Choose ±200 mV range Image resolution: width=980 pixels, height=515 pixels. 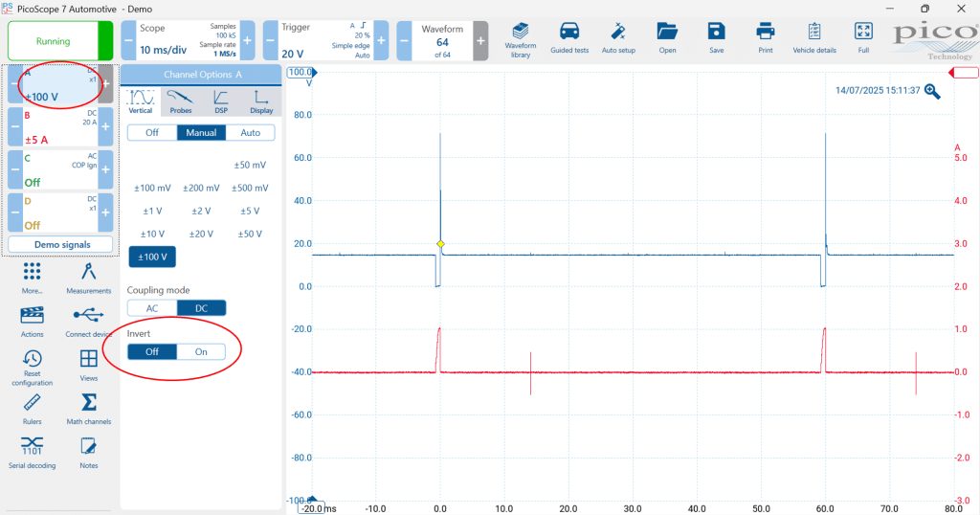point(201,189)
